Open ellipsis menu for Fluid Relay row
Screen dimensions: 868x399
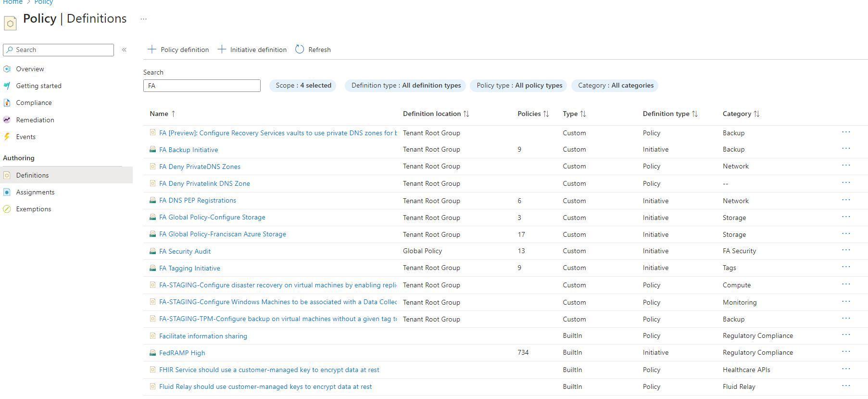point(846,386)
